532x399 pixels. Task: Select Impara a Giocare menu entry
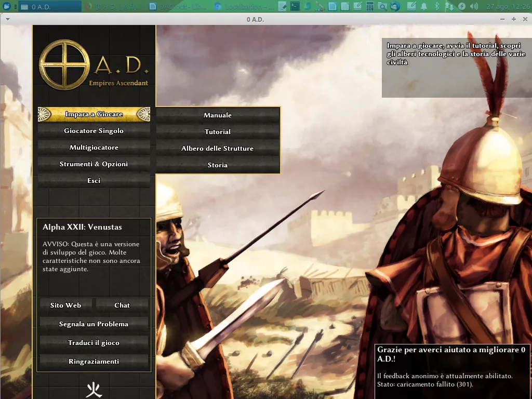[94, 114]
